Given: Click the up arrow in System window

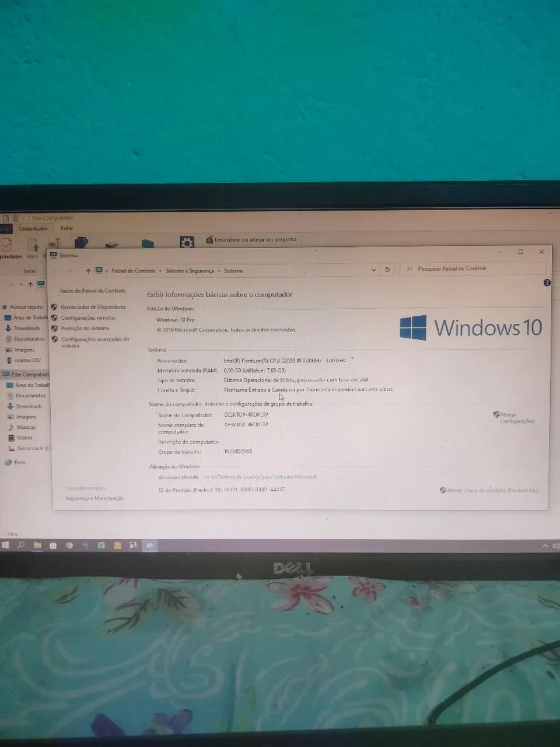Looking at the screenshot, I should pyautogui.click(x=88, y=271).
